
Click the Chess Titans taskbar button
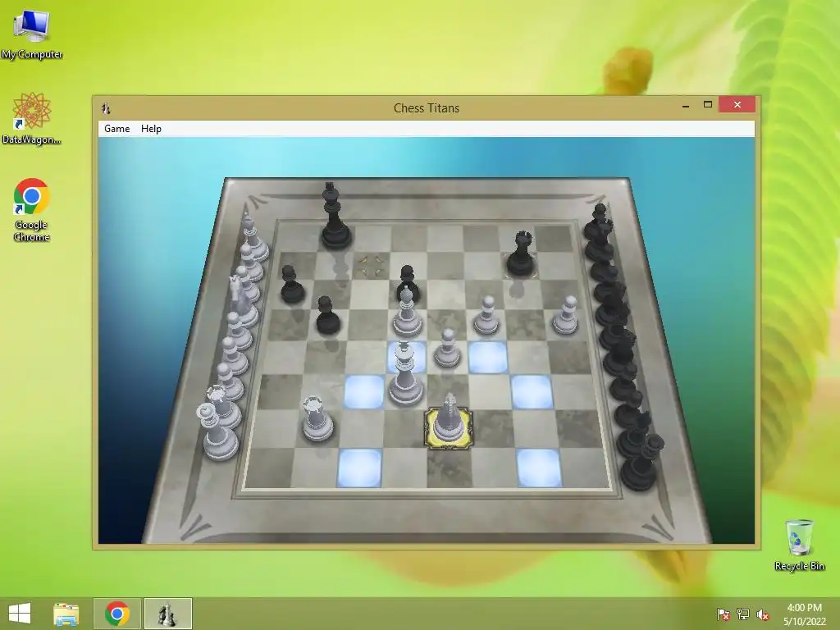tap(167, 614)
